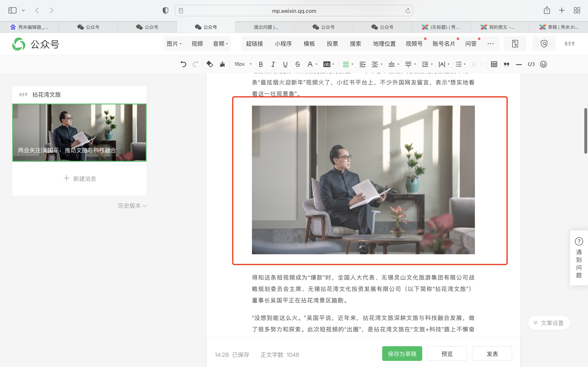
Task: Switch to the 提出问题 browser tab
Action: coord(266,27)
